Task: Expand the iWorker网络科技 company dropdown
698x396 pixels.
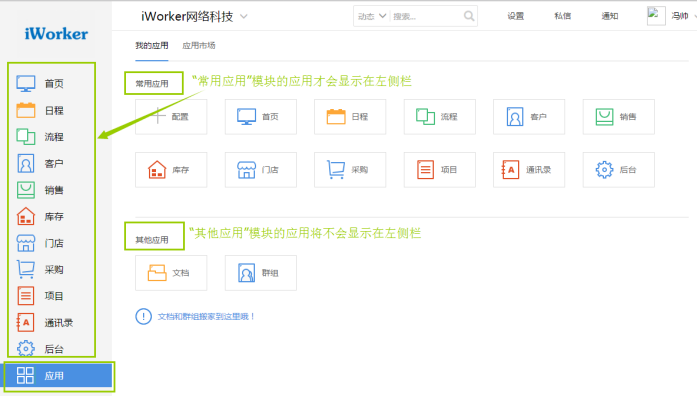Action: click(x=243, y=16)
